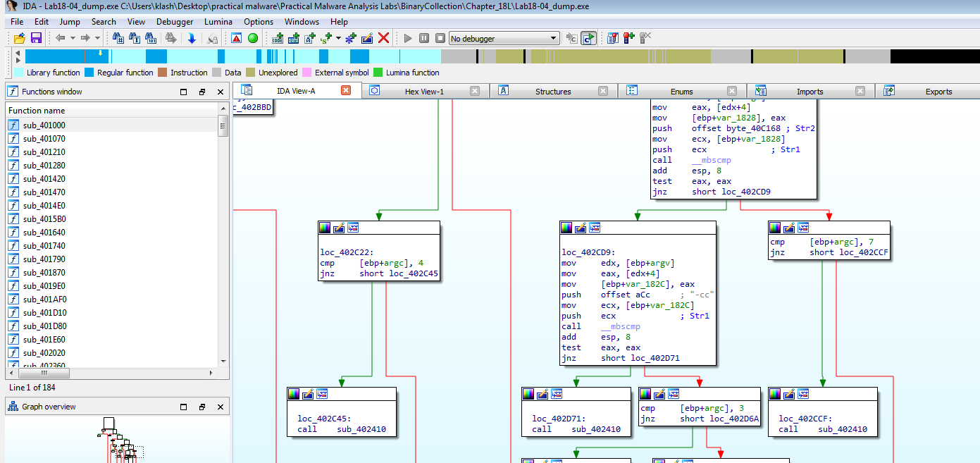Open the File menu
Screen dimensions: 980x463
coord(17,22)
